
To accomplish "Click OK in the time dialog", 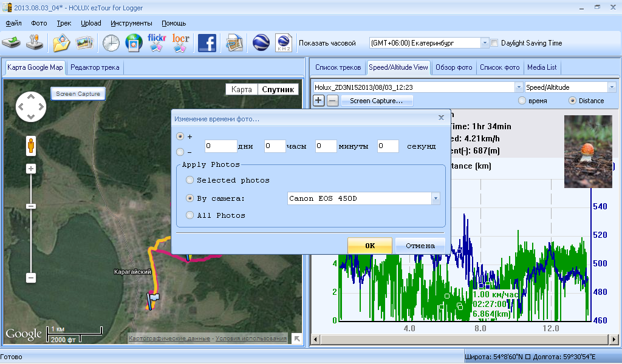I will 370,246.
